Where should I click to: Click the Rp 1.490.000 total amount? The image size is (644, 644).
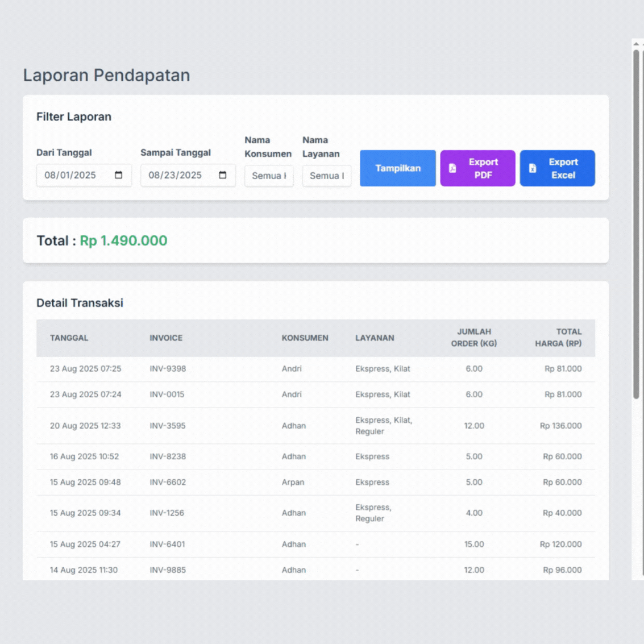click(x=123, y=240)
